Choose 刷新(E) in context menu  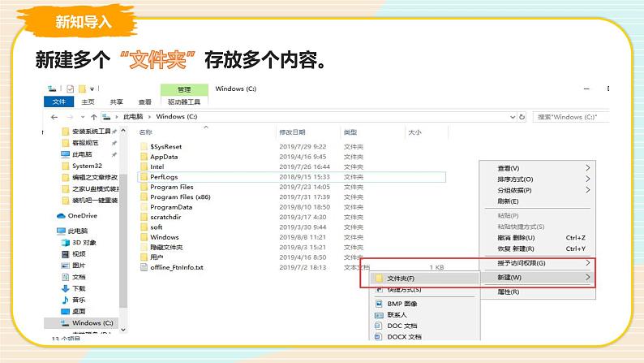[x=537, y=201]
